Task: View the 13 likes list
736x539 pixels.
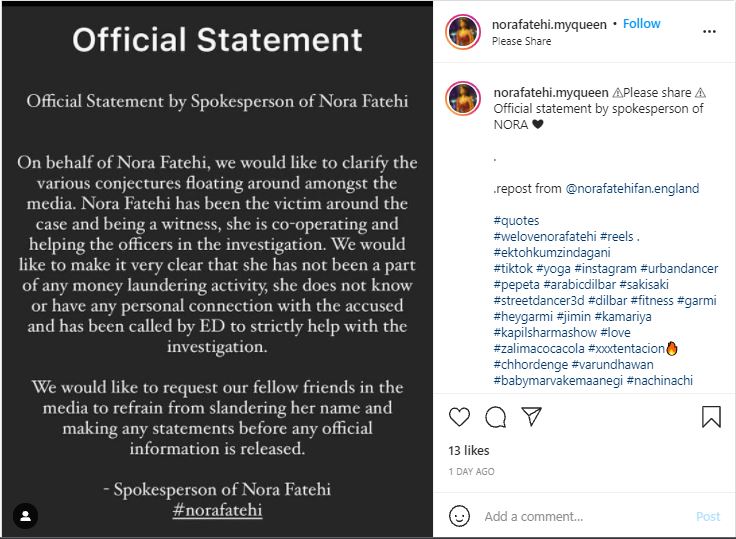Action: [x=469, y=451]
